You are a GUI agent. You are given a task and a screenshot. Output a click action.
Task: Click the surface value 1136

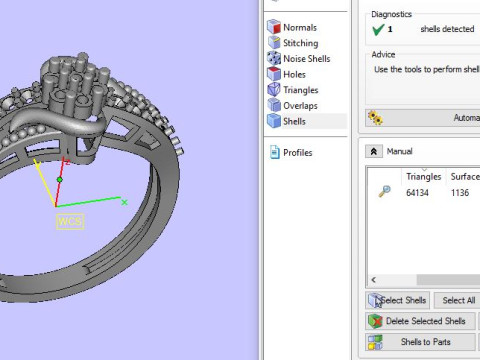click(460, 193)
